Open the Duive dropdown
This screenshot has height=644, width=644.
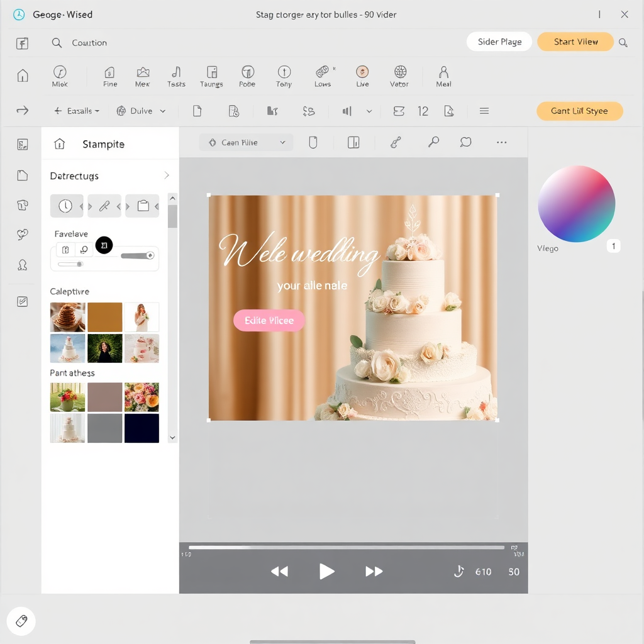click(x=142, y=111)
